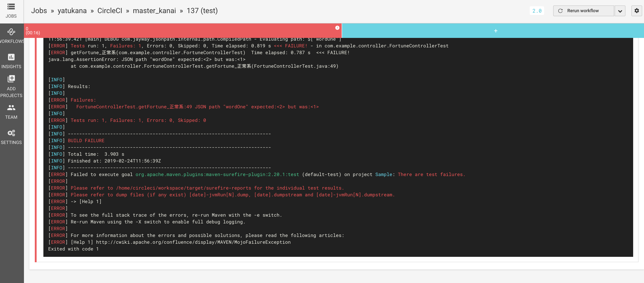Expand the Rerun workflow dropdown arrow

pyautogui.click(x=620, y=11)
